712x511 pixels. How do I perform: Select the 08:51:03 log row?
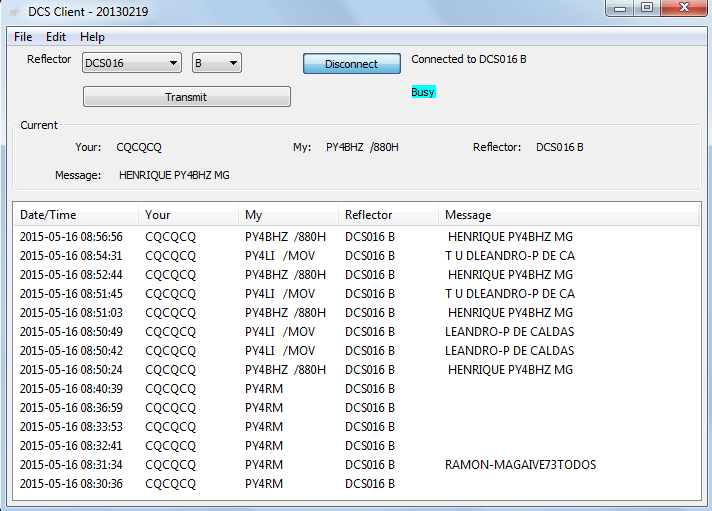[356, 313]
